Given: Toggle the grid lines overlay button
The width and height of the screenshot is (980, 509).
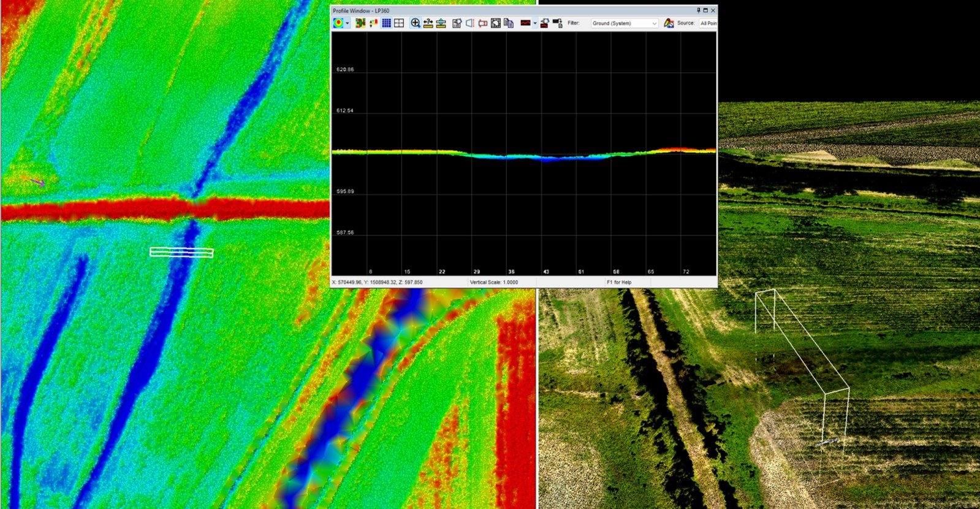Looking at the screenshot, I should (399, 23).
